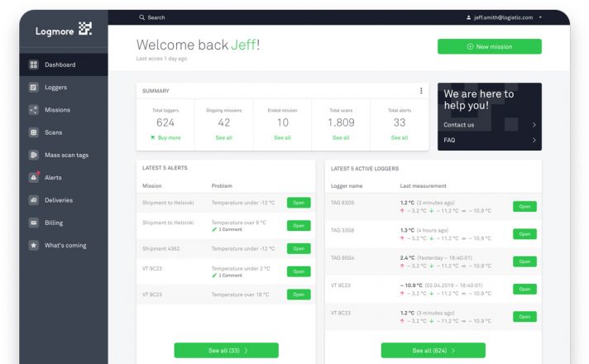Screen dimensions: 589x364
Task: Click the Last measurement column header
Action: click(423, 185)
